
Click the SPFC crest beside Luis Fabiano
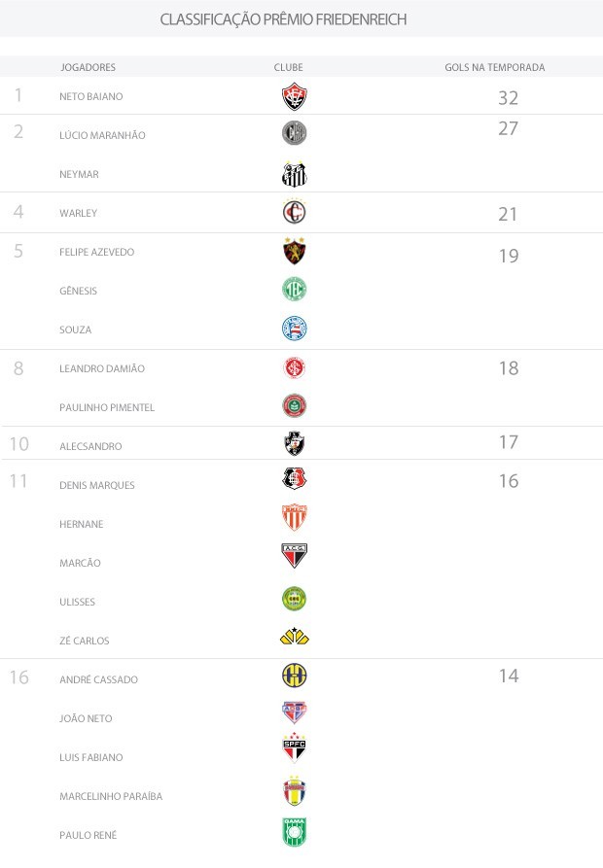(294, 747)
